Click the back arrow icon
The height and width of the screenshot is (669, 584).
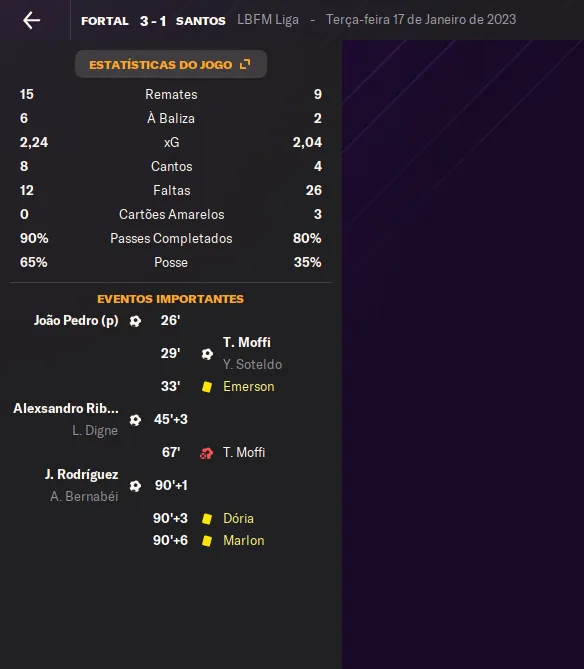point(32,20)
